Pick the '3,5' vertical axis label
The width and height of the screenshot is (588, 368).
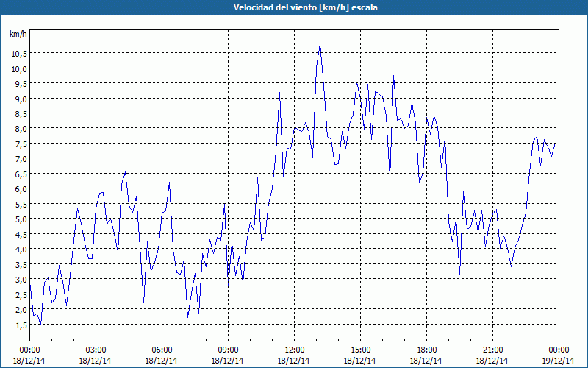21,264
